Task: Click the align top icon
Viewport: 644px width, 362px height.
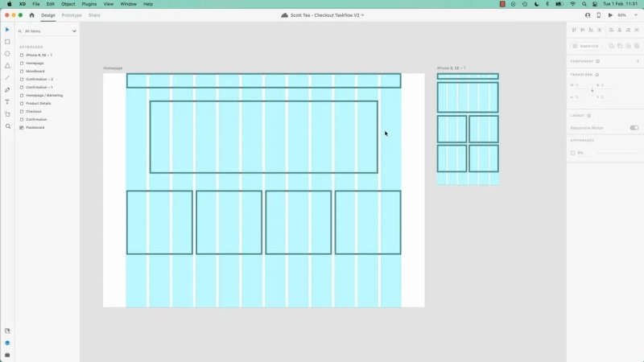Action: (574, 30)
